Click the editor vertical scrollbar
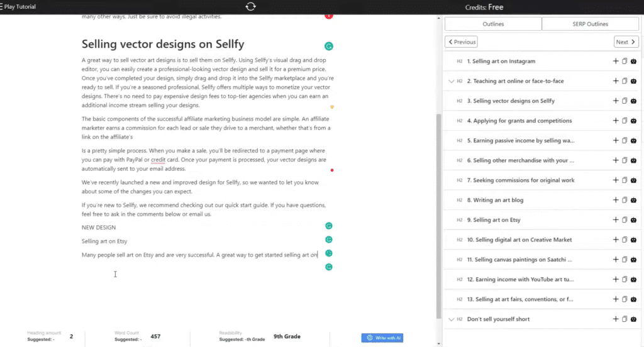Screen dimensions: 644x347 [x=438, y=216]
